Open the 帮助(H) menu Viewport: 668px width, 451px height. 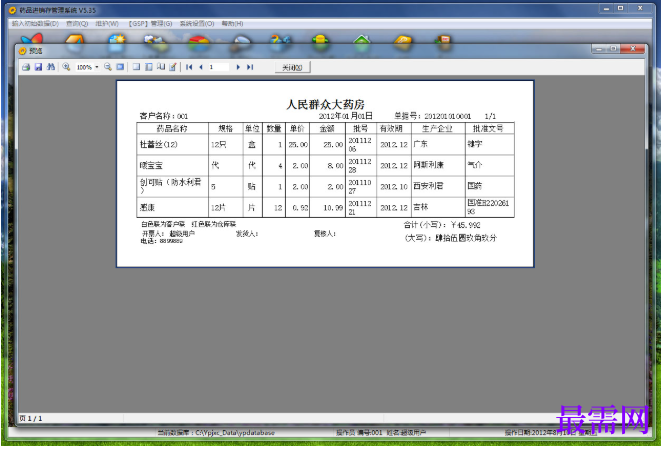pyautogui.click(x=232, y=23)
